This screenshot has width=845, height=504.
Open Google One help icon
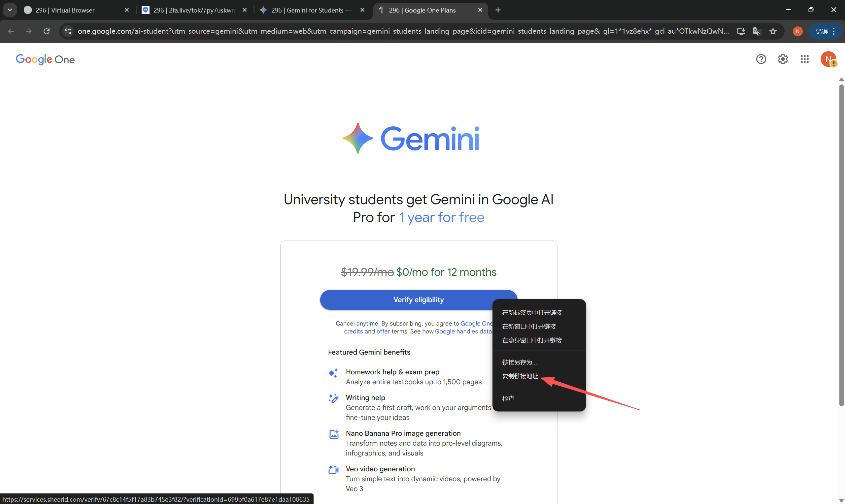tap(761, 59)
